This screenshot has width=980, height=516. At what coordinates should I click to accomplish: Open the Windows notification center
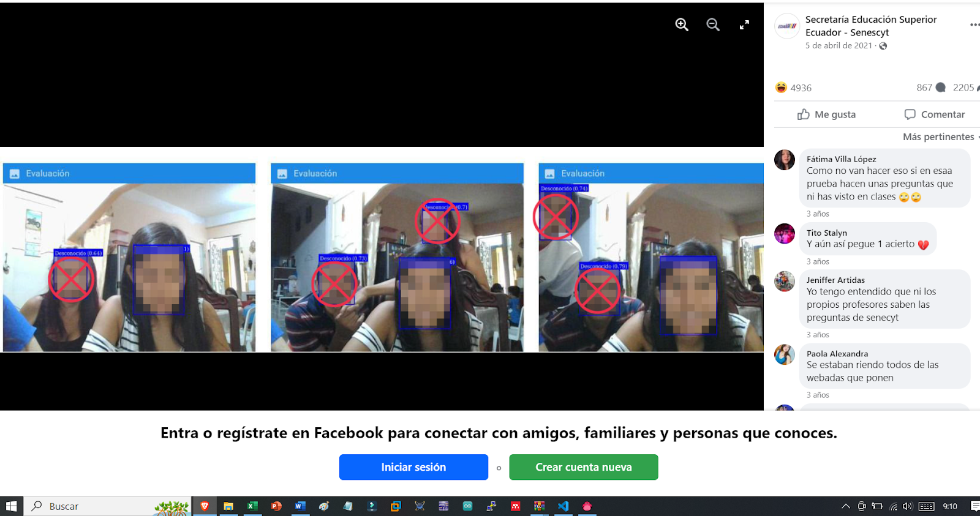pyautogui.click(x=974, y=506)
